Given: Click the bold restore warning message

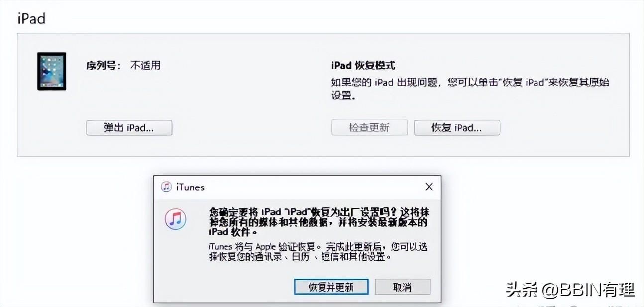Looking at the screenshot, I should tap(318, 222).
